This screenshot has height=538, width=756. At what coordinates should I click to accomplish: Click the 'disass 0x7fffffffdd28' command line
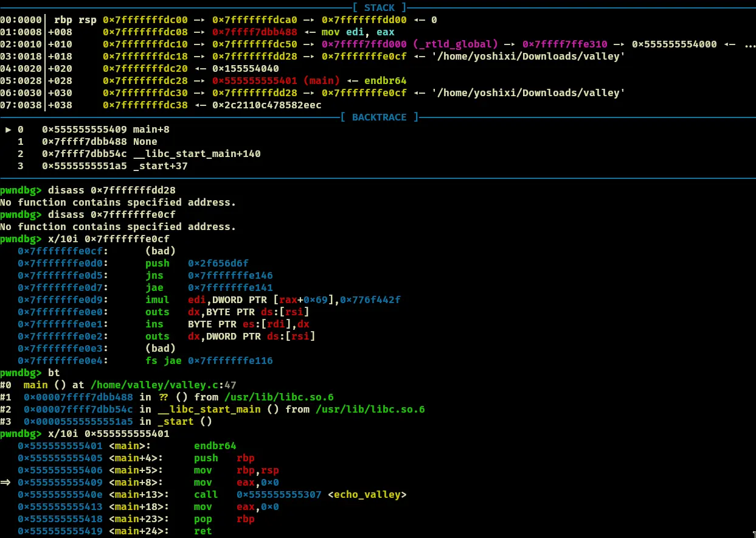(x=111, y=190)
